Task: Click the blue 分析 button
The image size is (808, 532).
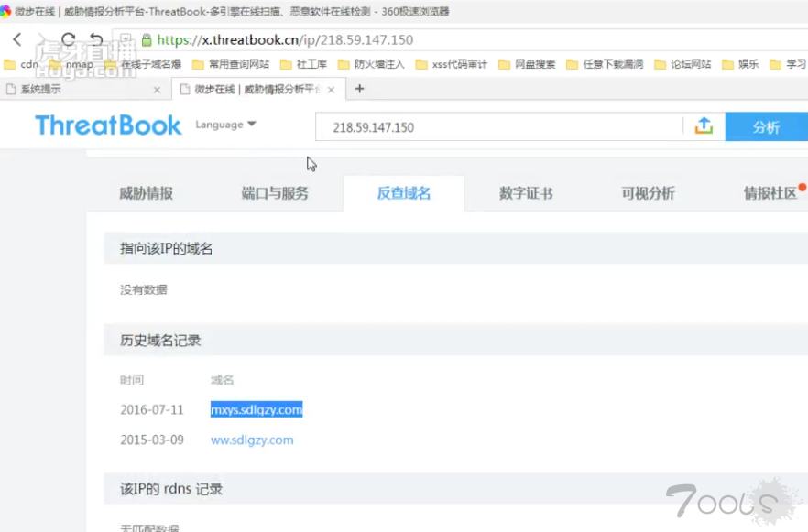Action: pos(766,127)
